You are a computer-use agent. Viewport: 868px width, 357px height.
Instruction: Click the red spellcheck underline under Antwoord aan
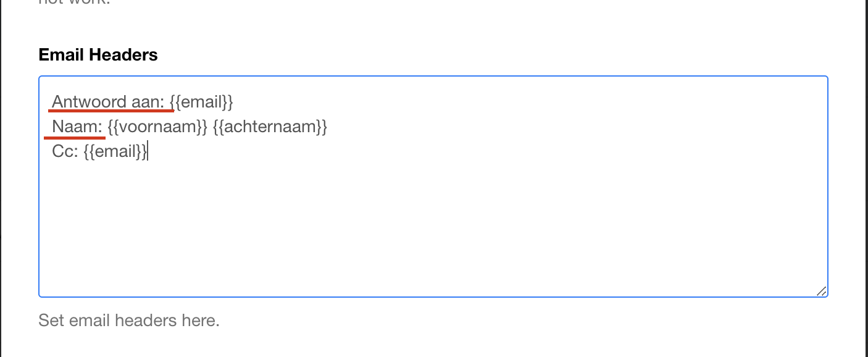click(111, 112)
